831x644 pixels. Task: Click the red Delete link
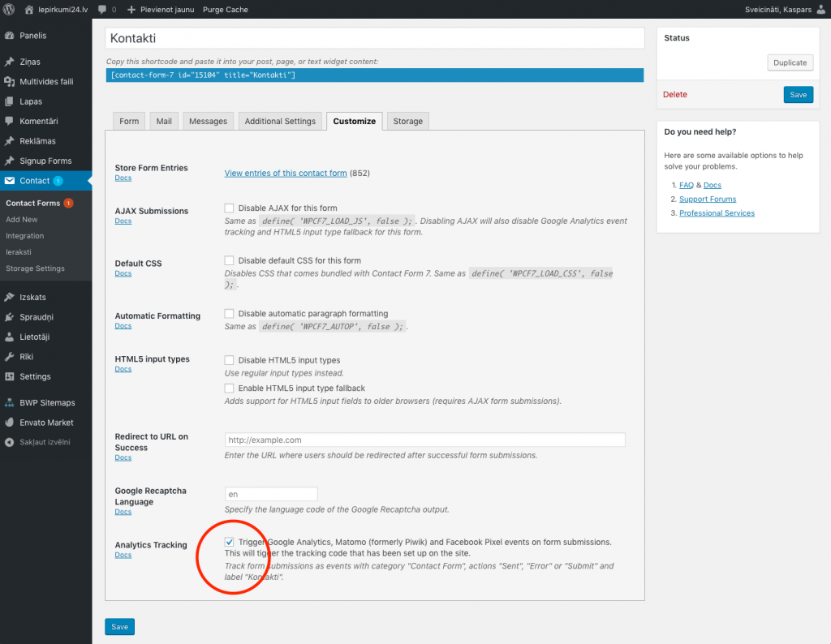pyautogui.click(x=675, y=95)
